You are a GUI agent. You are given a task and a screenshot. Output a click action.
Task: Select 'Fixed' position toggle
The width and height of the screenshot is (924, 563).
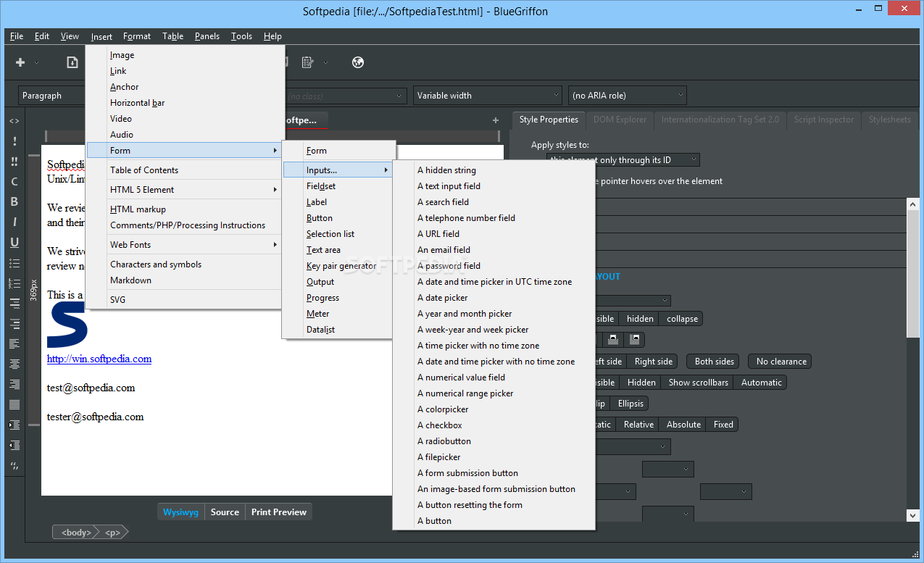(723, 425)
